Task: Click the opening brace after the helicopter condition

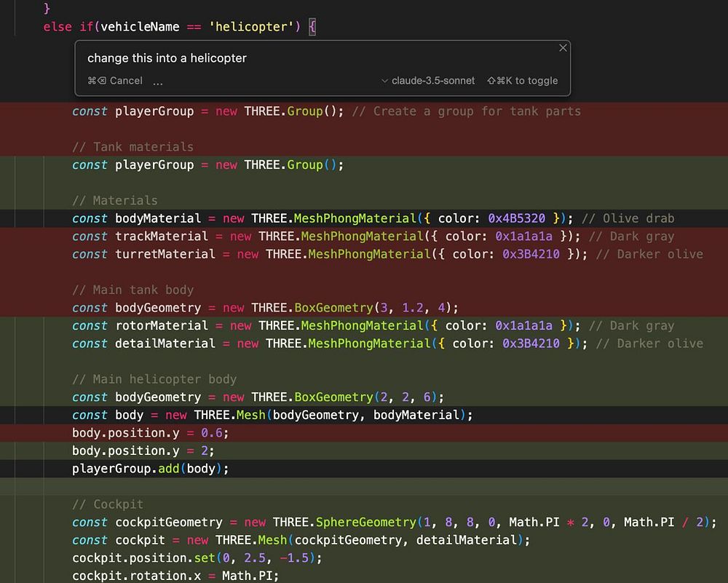Action: (312, 27)
